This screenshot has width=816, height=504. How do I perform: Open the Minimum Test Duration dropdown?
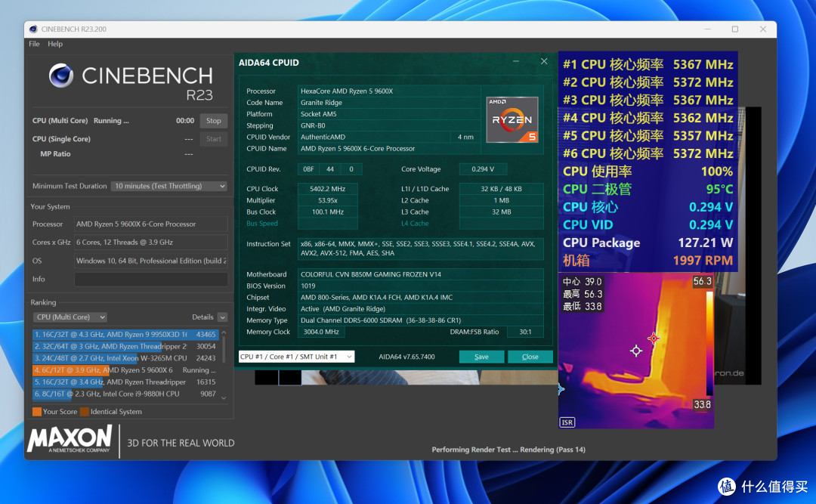pos(169,186)
